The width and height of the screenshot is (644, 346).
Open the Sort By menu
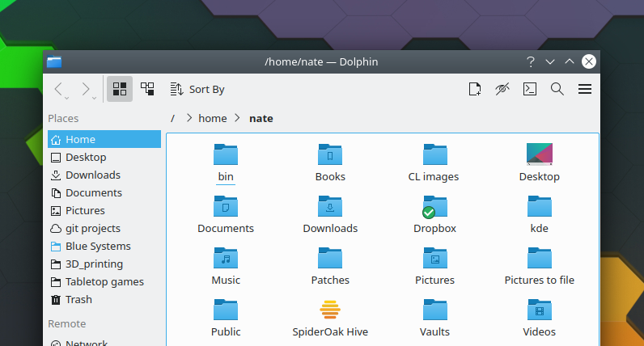197,89
